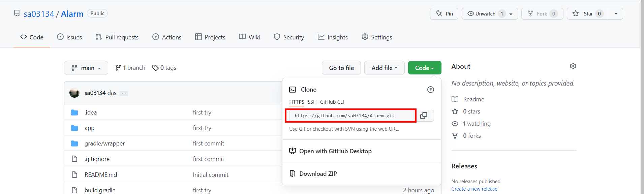Image resolution: width=644 pixels, height=194 pixels.
Task: Open the Issues tab
Action: [69, 37]
